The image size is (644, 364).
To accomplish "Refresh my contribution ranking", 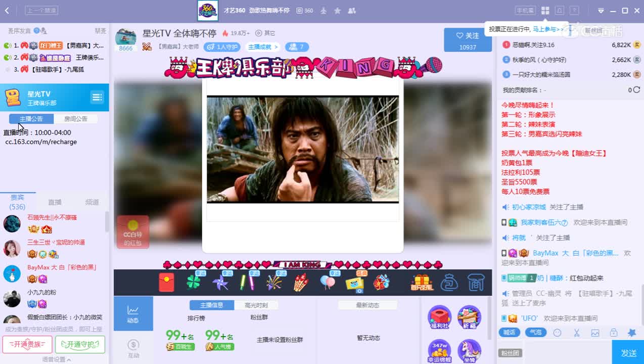I will (x=636, y=90).
